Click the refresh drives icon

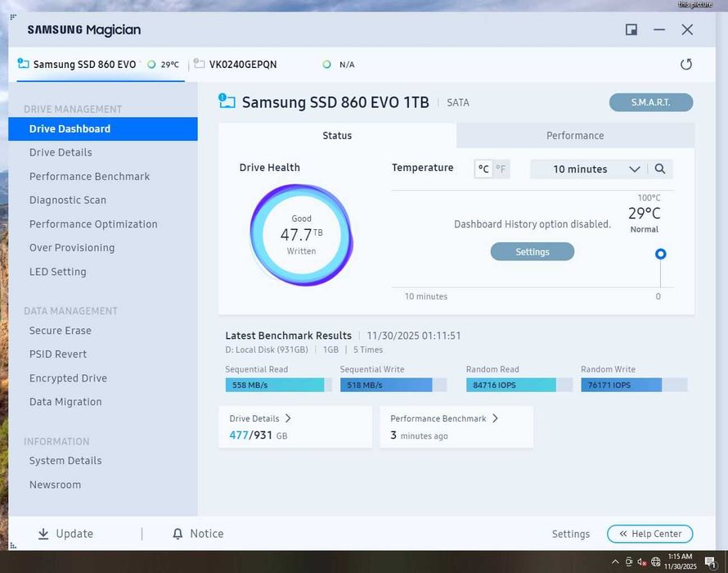(685, 64)
